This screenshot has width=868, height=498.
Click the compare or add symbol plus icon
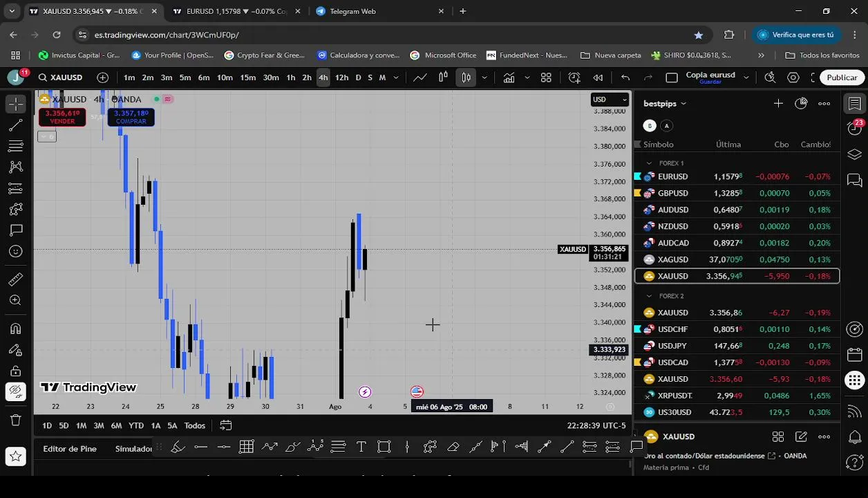tap(103, 77)
